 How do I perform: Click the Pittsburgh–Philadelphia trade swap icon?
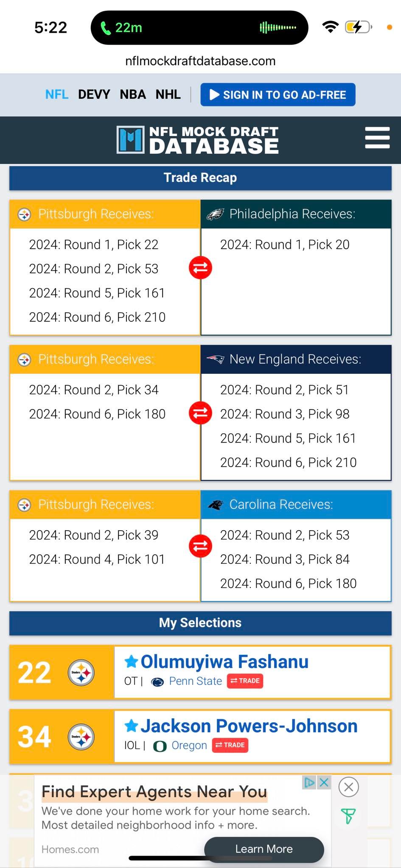click(200, 267)
